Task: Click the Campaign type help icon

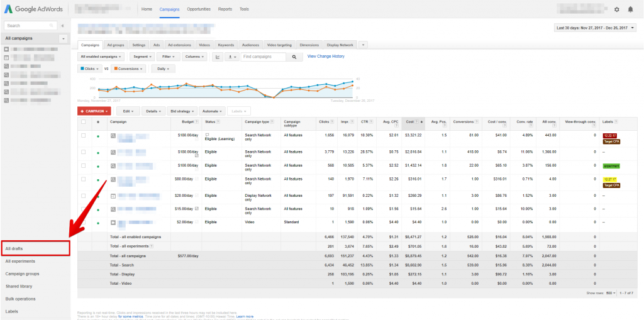Action: click(273, 121)
